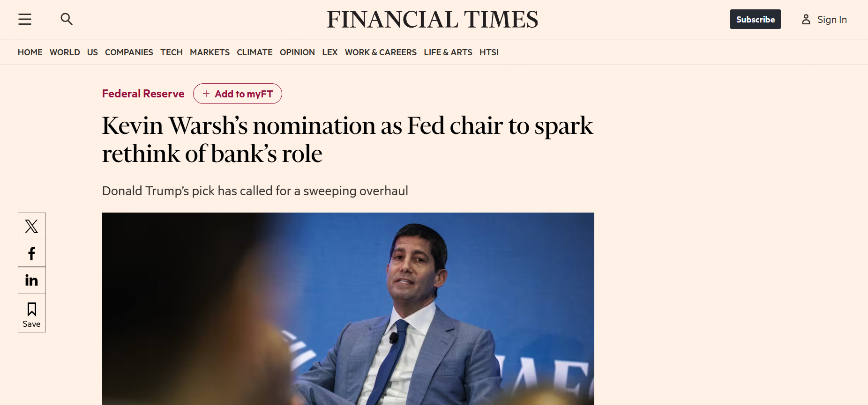Share the article on Facebook
This screenshot has width=868, height=405.
(x=31, y=253)
